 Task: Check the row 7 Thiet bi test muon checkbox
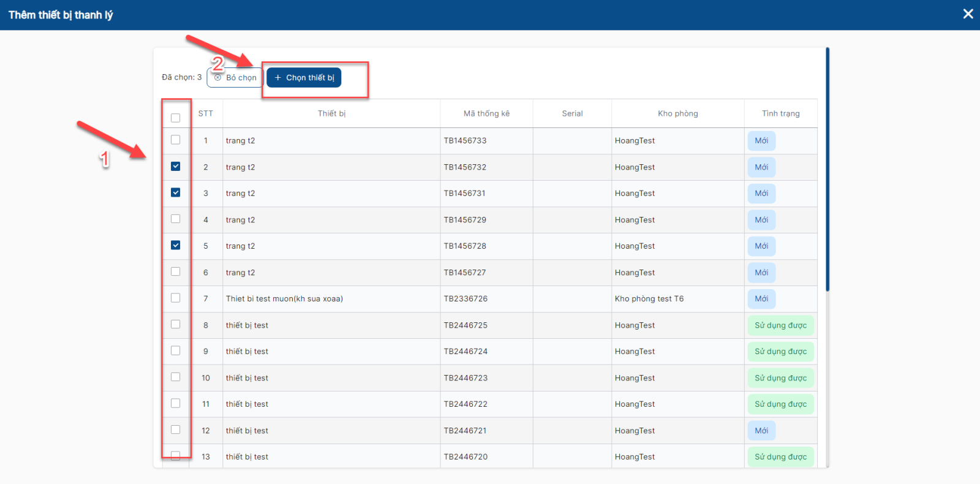(x=176, y=298)
